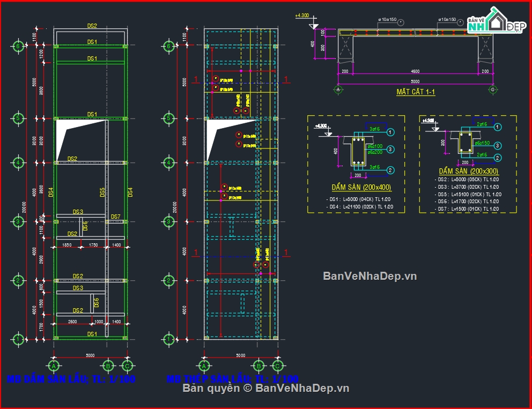The image size is (532, 409).
Task: Click callout circle 3 in 200x300 beam detail
Action: [497, 145]
